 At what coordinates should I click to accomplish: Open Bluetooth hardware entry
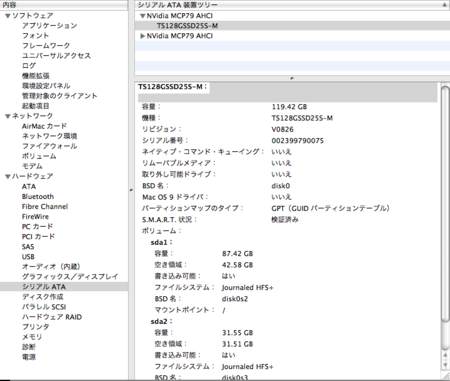[38, 196]
